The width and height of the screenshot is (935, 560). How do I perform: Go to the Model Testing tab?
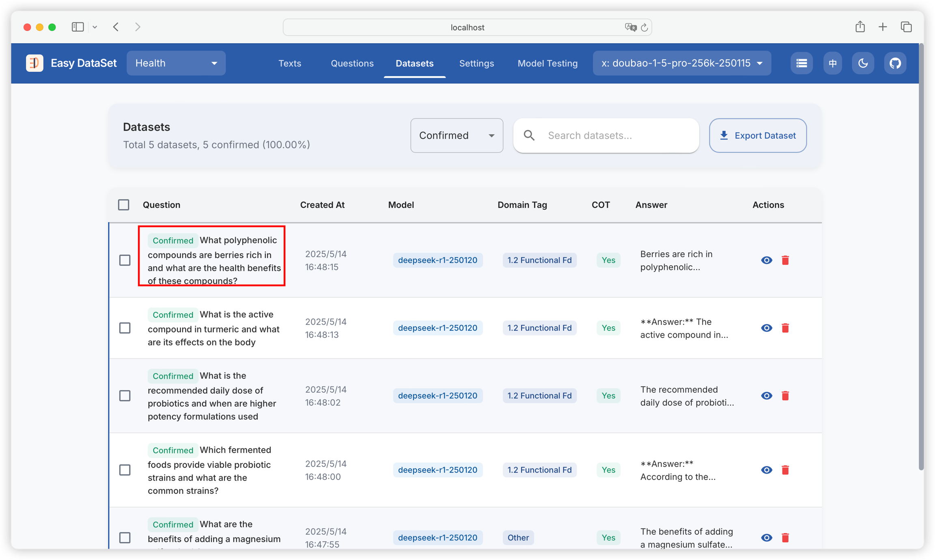(x=547, y=63)
